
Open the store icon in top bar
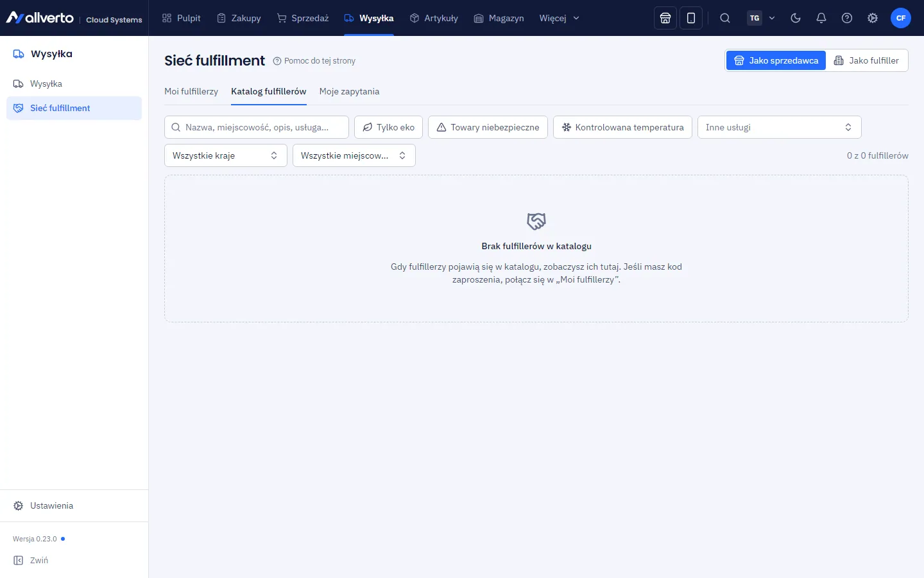[x=665, y=18]
